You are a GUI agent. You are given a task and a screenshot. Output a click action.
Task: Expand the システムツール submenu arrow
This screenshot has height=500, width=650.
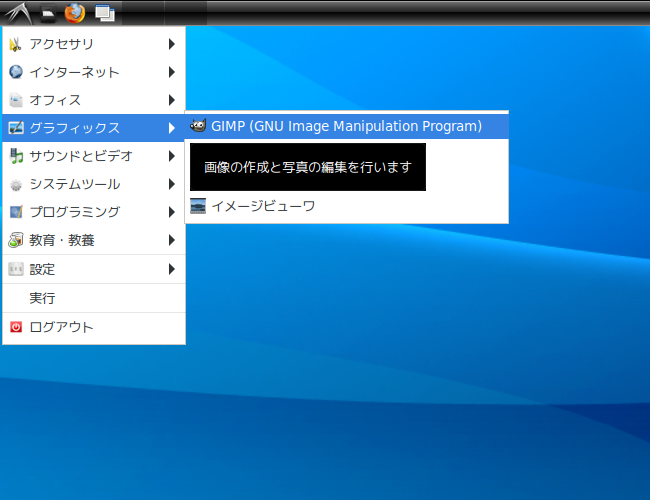[x=172, y=184]
